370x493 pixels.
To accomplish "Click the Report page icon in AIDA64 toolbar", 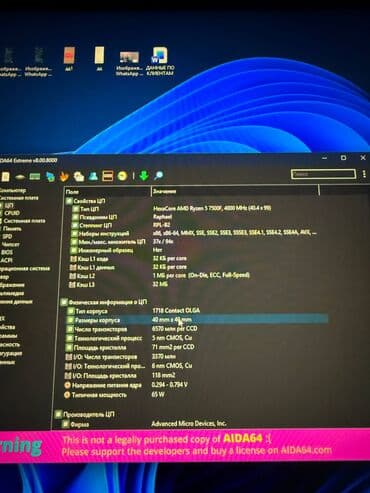I will [5, 176].
